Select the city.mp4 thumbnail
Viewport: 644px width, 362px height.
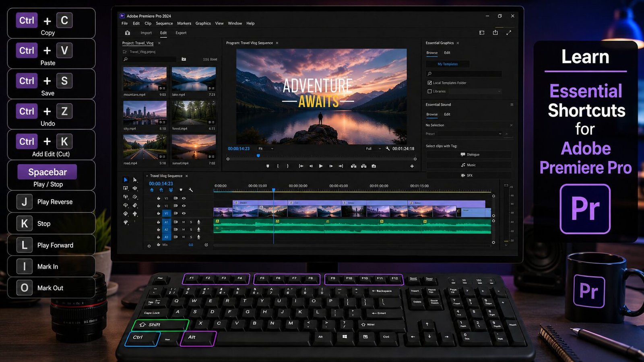coord(145,113)
